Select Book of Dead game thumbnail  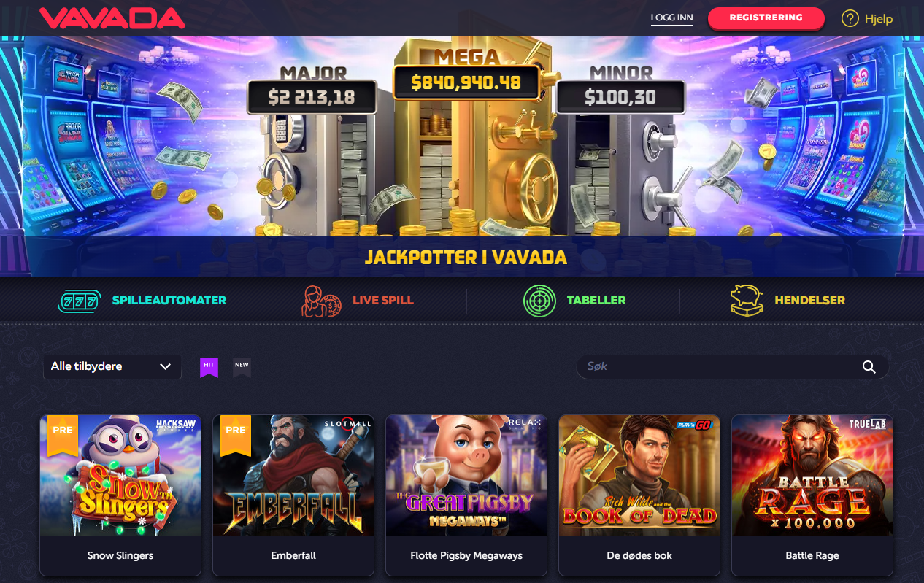639,476
